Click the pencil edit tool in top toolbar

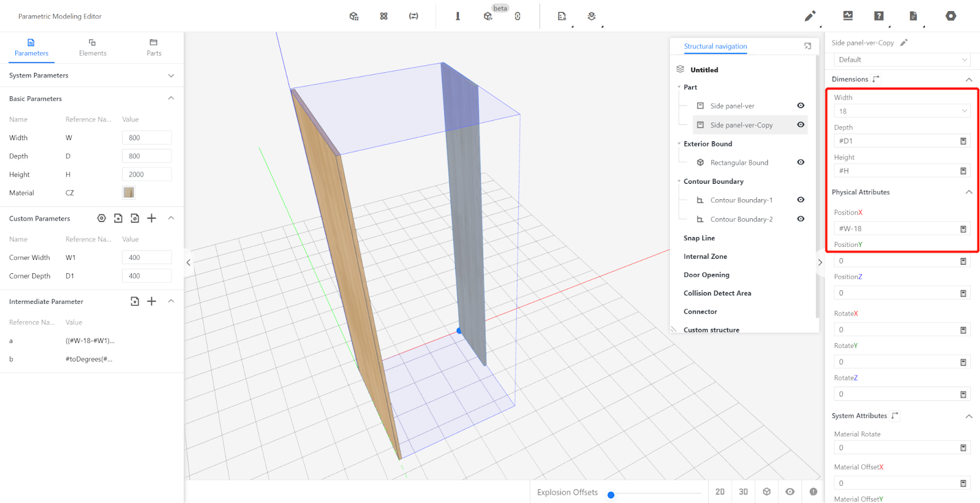810,16
